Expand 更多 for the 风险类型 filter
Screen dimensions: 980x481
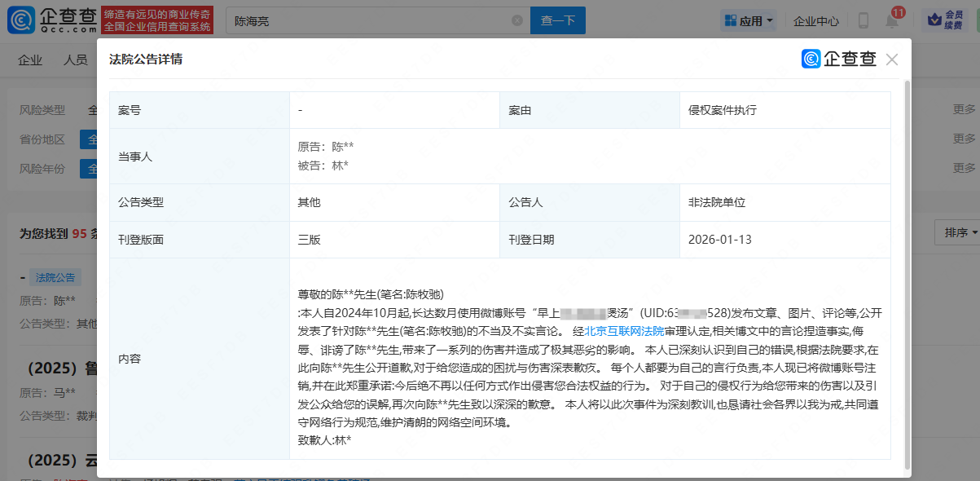pos(964,109)
